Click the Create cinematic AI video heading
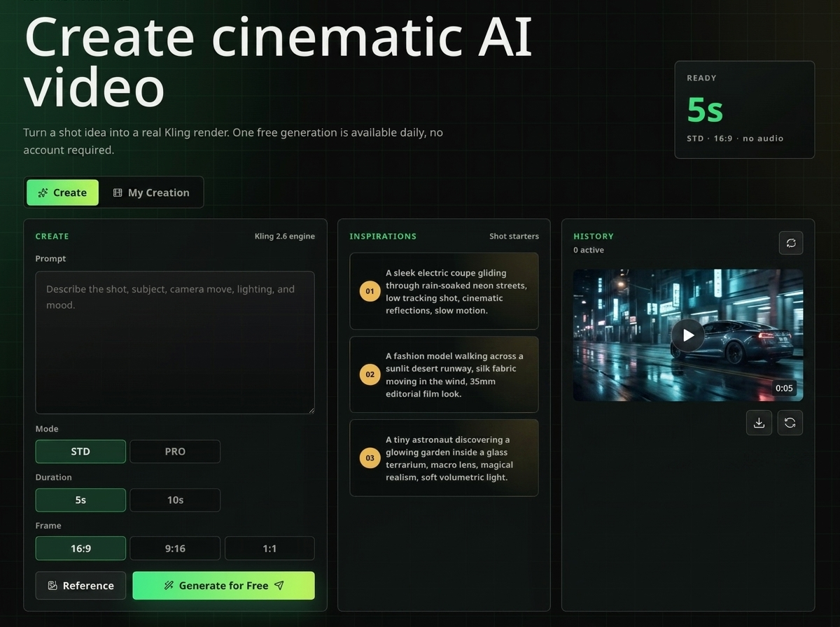 (x=278, y=62)
